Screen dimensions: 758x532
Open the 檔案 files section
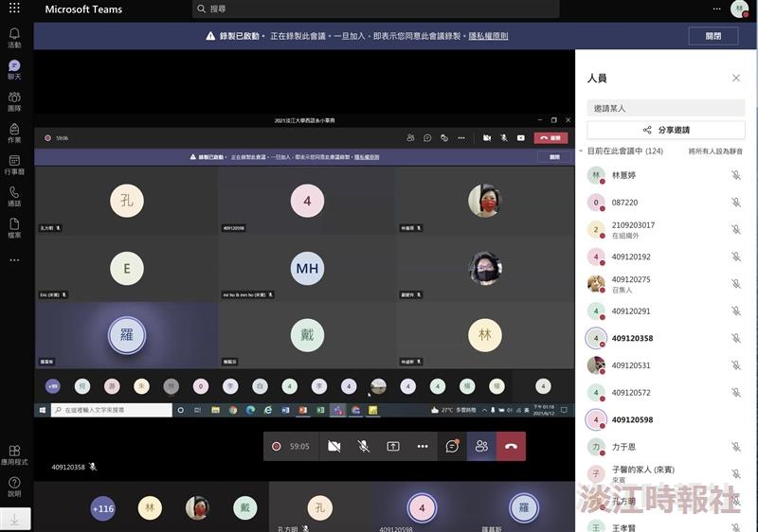(14, 228)
